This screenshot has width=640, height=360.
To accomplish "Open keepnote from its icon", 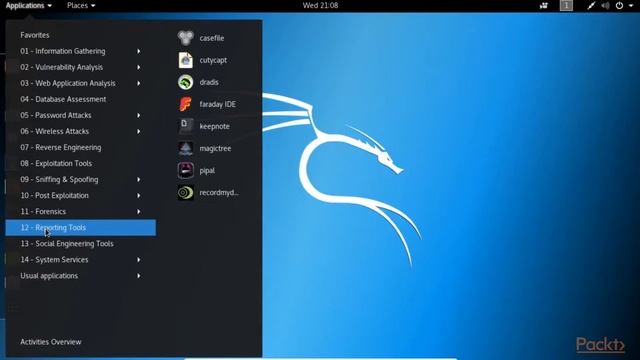I will (x=186, y=126).
